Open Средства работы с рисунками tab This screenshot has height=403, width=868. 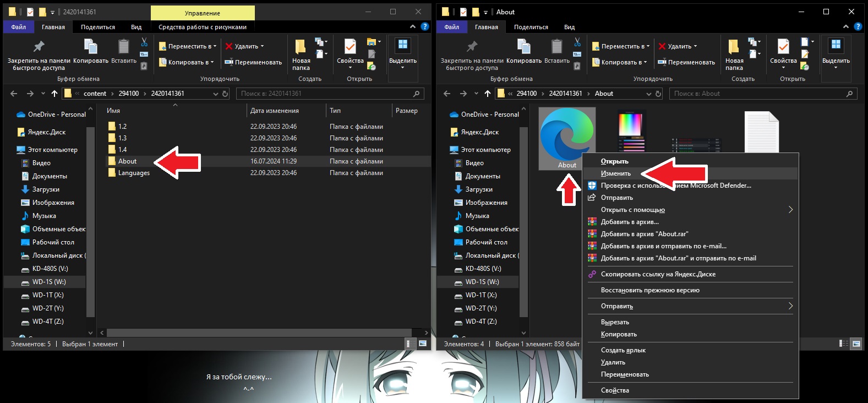click(203, 27)
